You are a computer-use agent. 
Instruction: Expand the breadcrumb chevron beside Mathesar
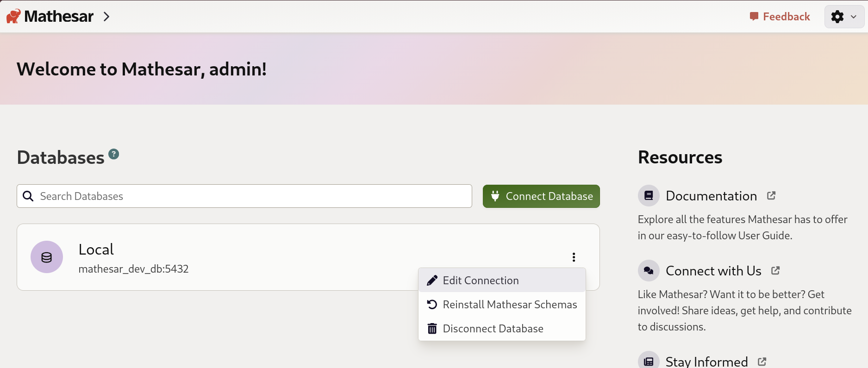click(107, 16)
